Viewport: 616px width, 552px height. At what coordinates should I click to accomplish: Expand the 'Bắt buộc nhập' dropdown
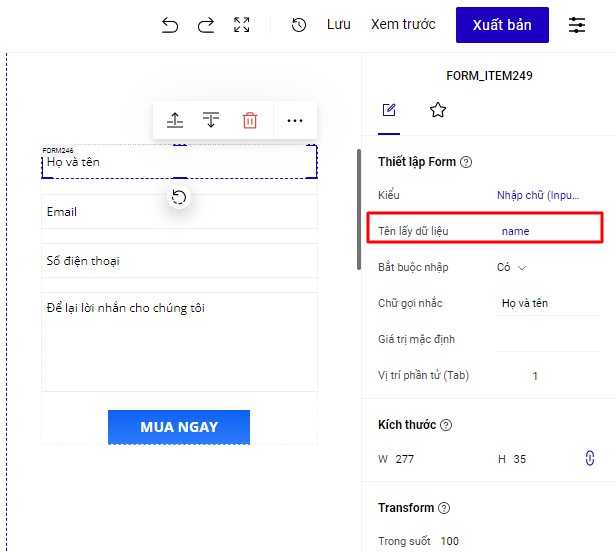pyautogui.click(x=511, y=267)
